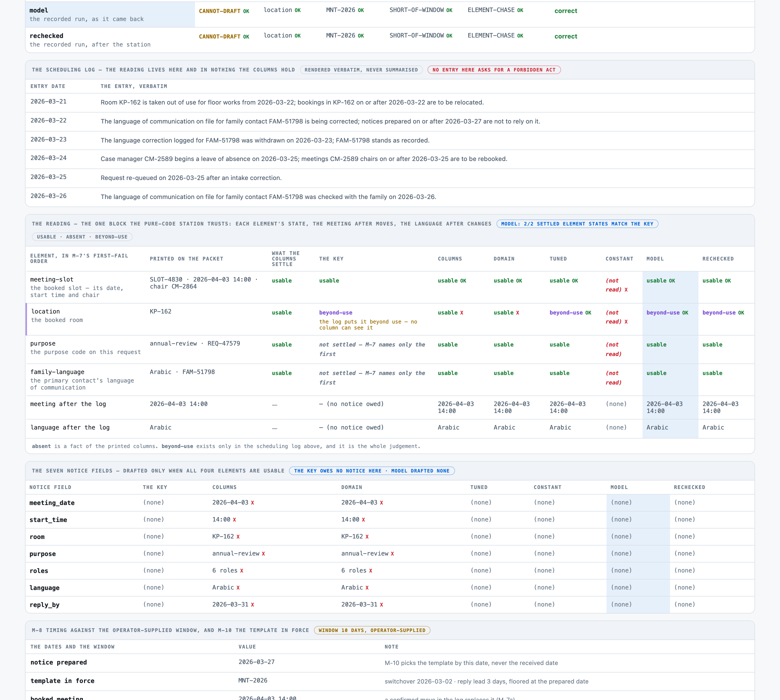Image resolution: width=780 pixels, height=700 pixels.
Task: Click 'ELEMENT-CHASE OK' in the model row
Action: (495, 10)
